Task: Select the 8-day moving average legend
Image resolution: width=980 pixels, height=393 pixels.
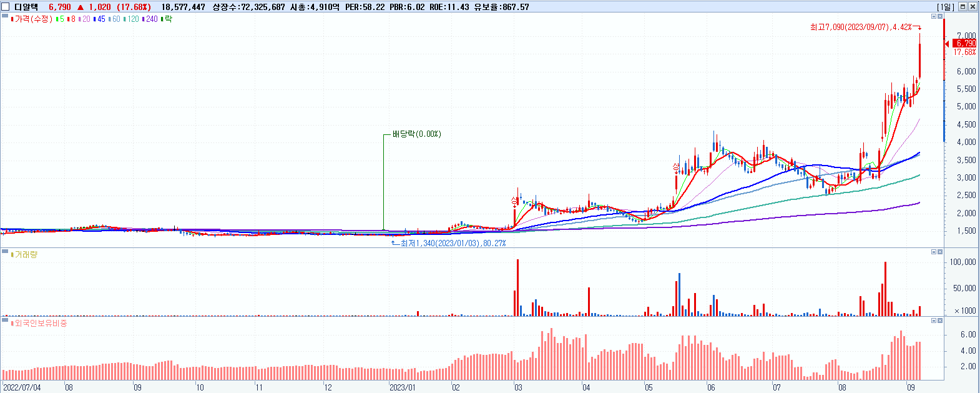Action: coord(71,19)
